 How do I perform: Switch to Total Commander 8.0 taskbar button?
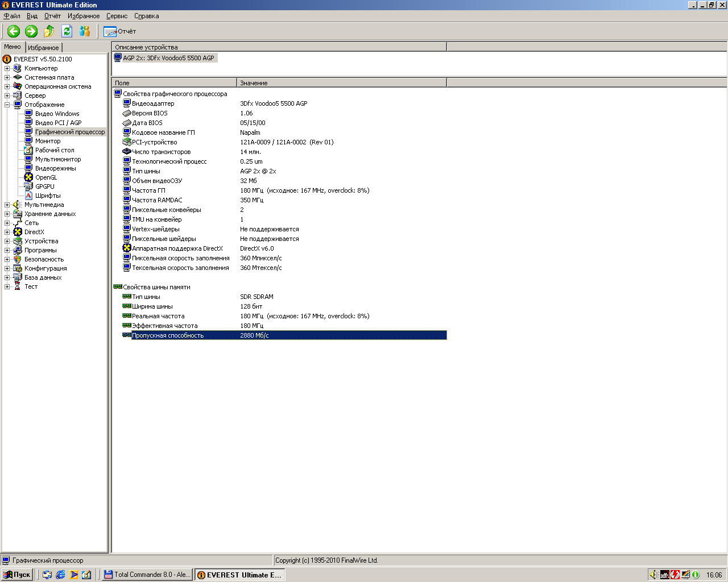pos(147,575)
